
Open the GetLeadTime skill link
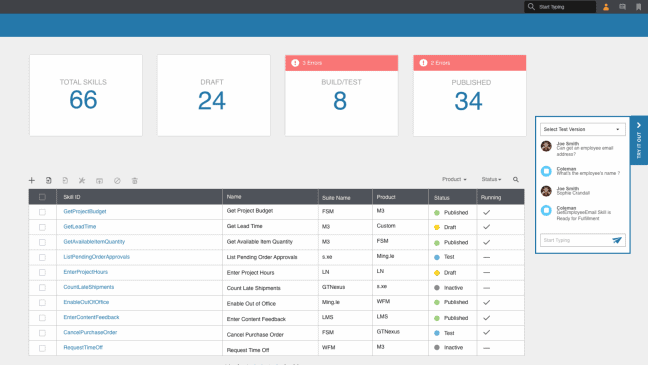[x=80, y=227]
